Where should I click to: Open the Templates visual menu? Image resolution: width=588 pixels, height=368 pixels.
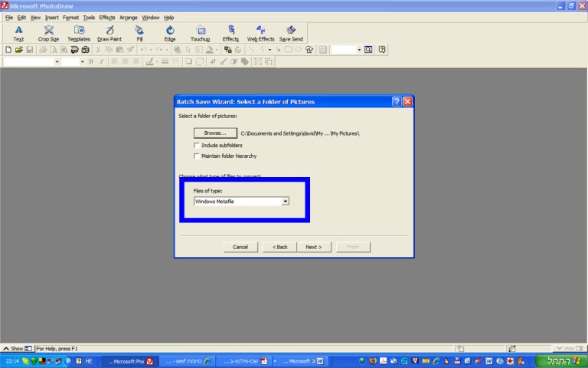coord(79,33)
